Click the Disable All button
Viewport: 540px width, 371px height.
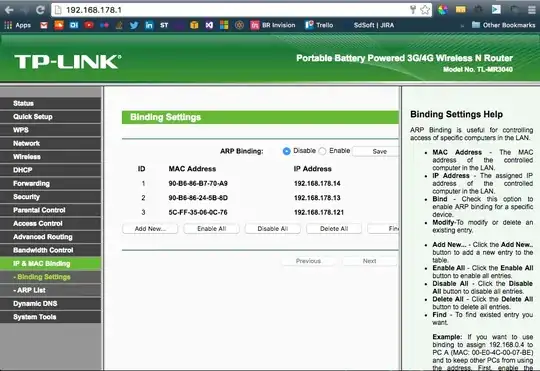(273, 229)
